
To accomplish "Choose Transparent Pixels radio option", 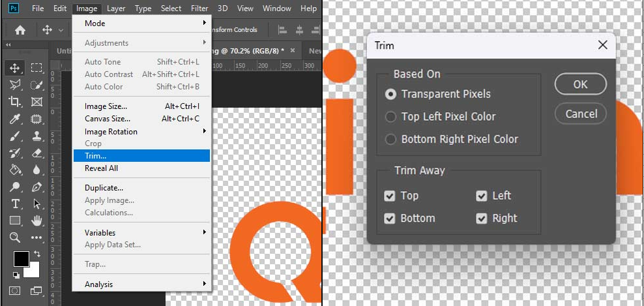I will (438, 94).
